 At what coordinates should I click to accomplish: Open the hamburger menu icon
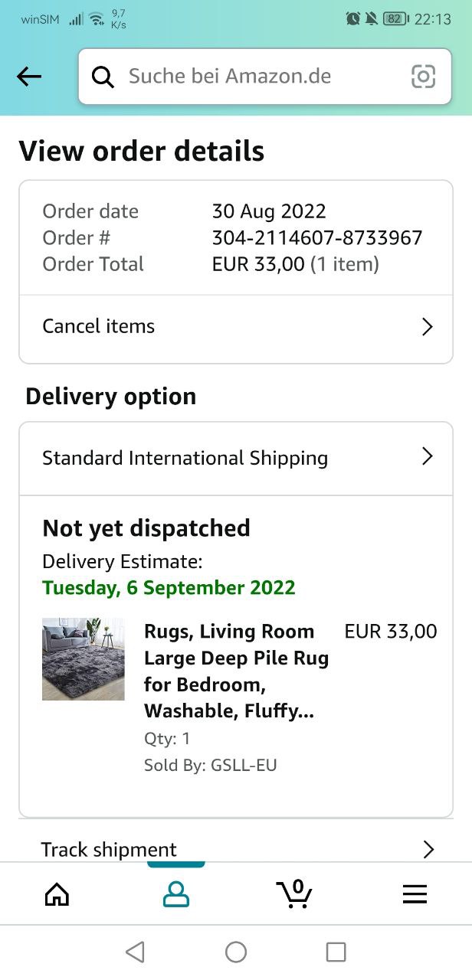tap(415, 893)
